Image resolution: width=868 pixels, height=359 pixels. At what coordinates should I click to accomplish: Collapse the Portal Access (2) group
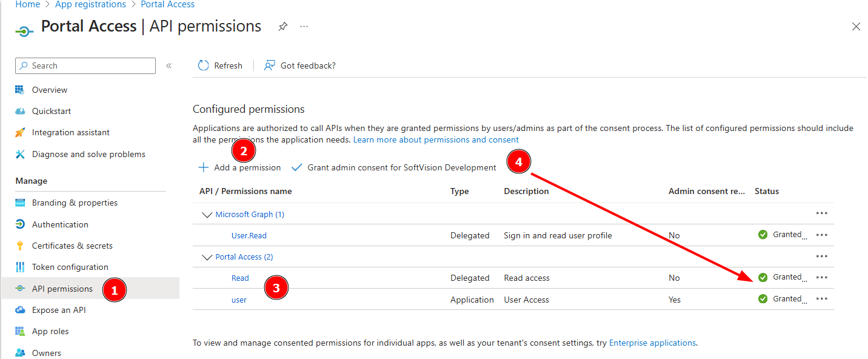(207, 257)
